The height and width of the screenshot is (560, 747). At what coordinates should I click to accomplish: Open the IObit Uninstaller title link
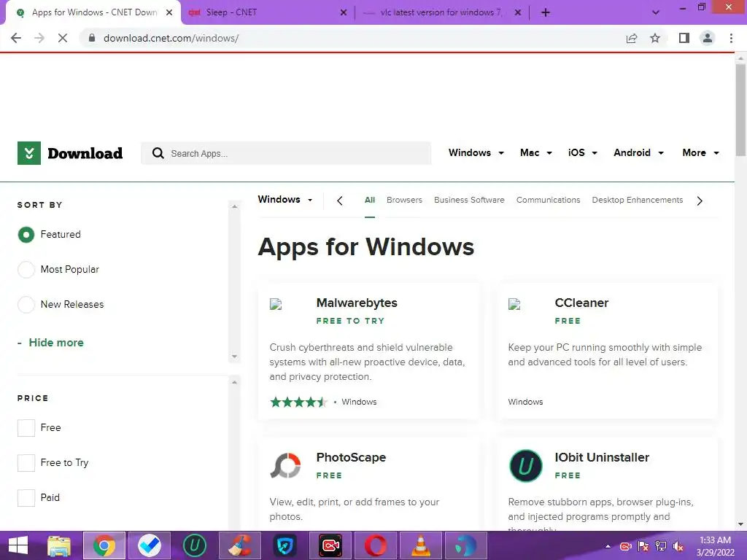[602, 457]
